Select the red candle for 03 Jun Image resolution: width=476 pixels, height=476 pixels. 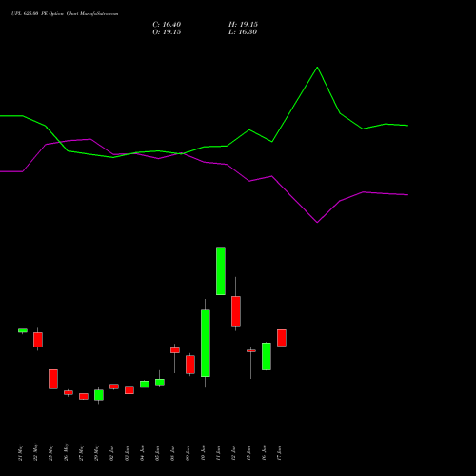[x=129, y=390]
